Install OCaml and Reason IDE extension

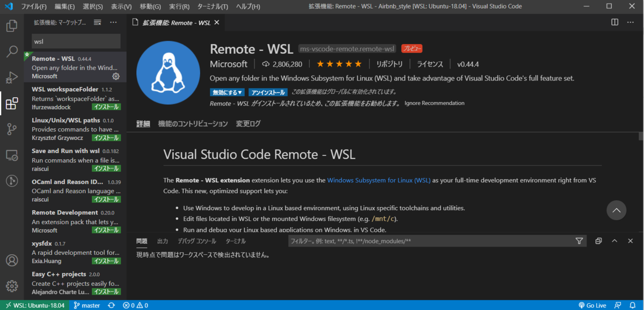(x=106, y=200)
